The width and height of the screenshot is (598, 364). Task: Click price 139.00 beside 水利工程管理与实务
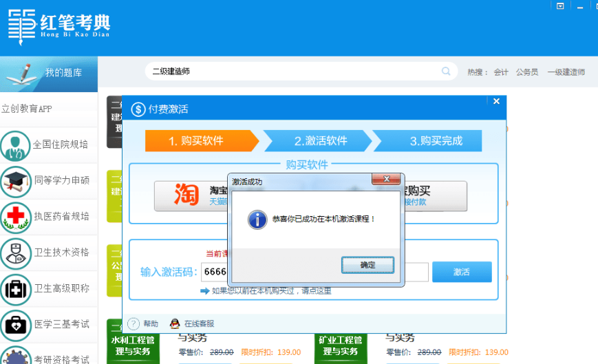tap(289, 352)
